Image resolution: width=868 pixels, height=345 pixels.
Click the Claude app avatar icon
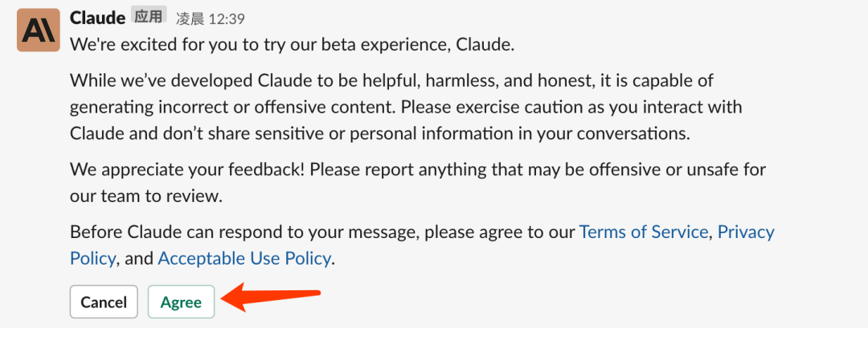(x=40, y=30)
